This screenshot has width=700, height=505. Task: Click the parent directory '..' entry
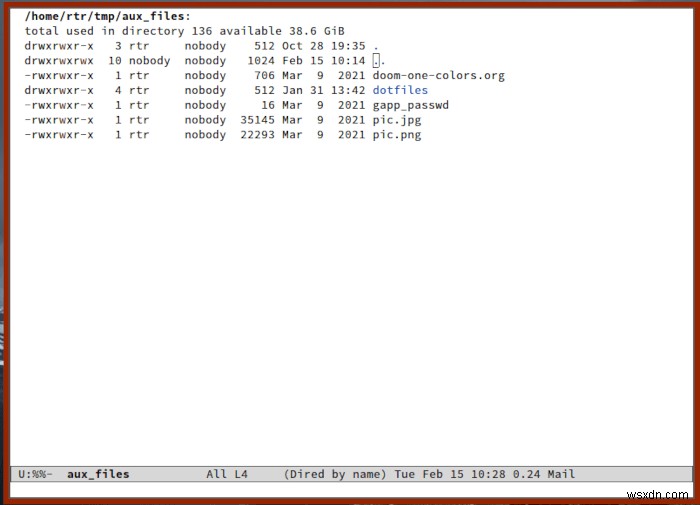click(x=379, y=61)
